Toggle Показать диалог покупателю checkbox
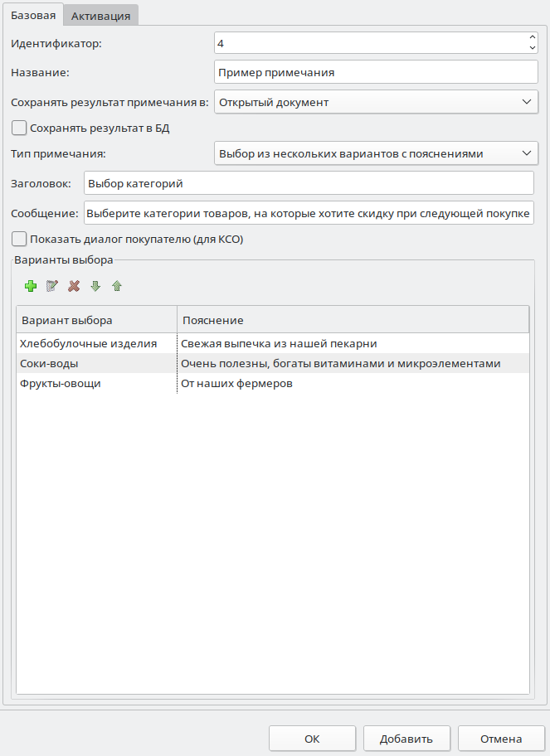 tap(19, 240)
